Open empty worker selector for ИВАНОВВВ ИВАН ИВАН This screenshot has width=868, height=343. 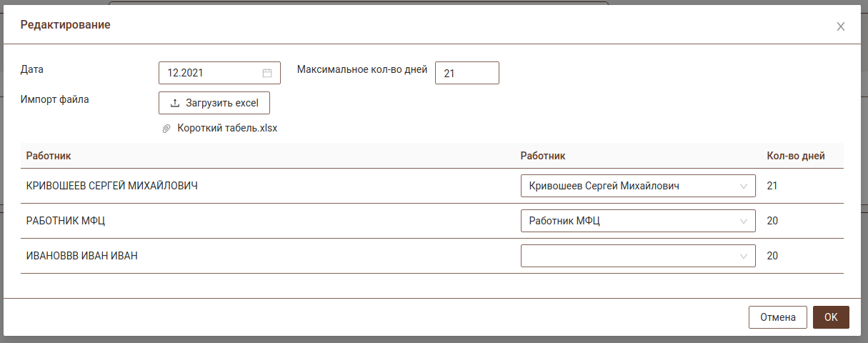coord(629,256)
